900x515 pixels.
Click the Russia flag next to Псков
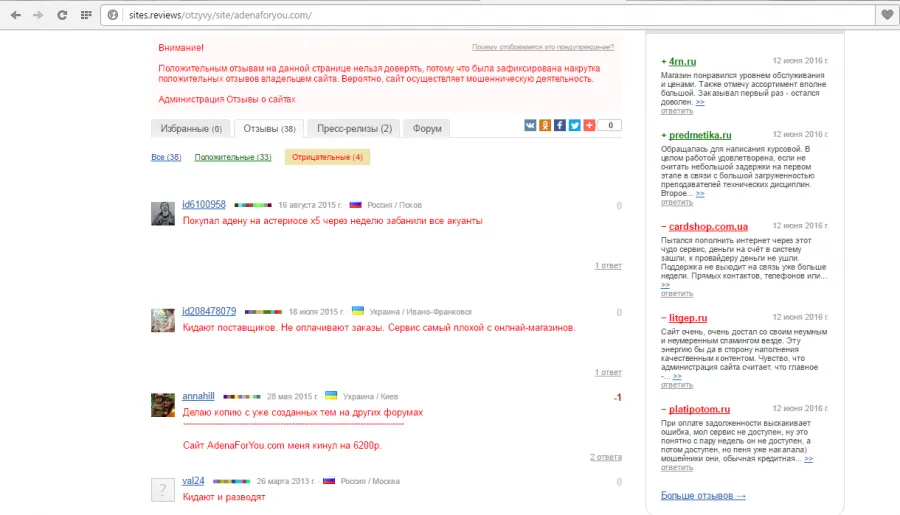coord(355,204)
